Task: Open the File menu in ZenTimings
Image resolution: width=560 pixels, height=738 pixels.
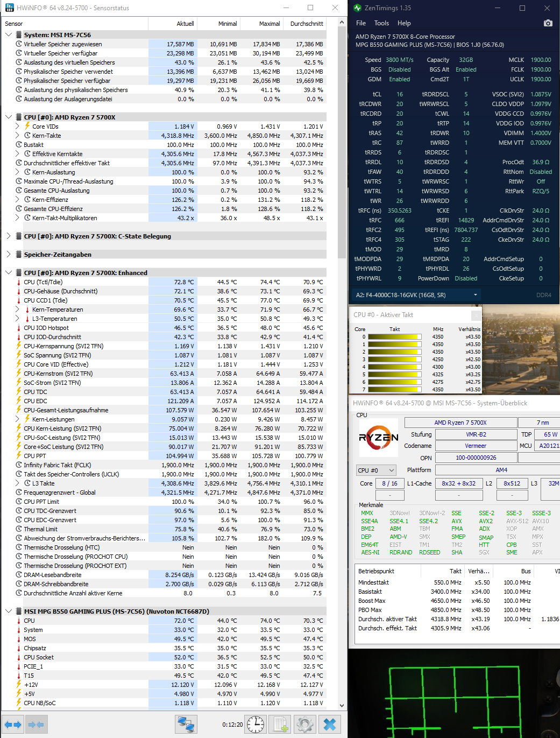Action: pos(360,23)
